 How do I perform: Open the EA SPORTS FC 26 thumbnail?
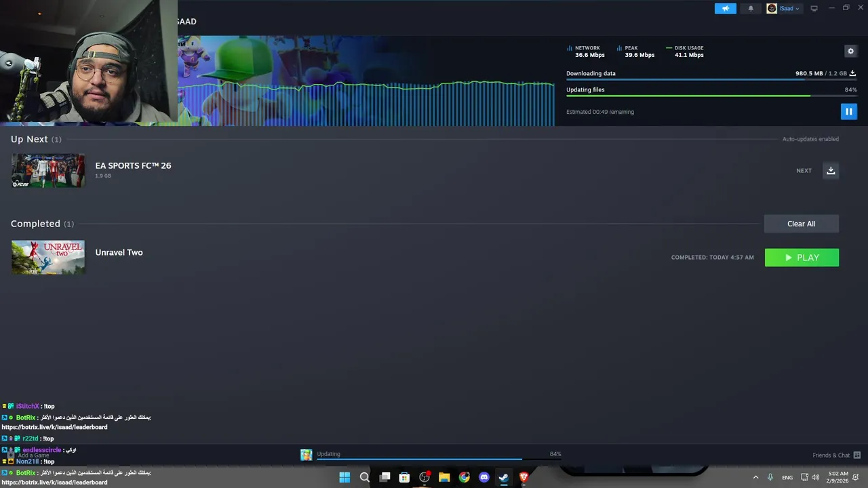point(48,171)
